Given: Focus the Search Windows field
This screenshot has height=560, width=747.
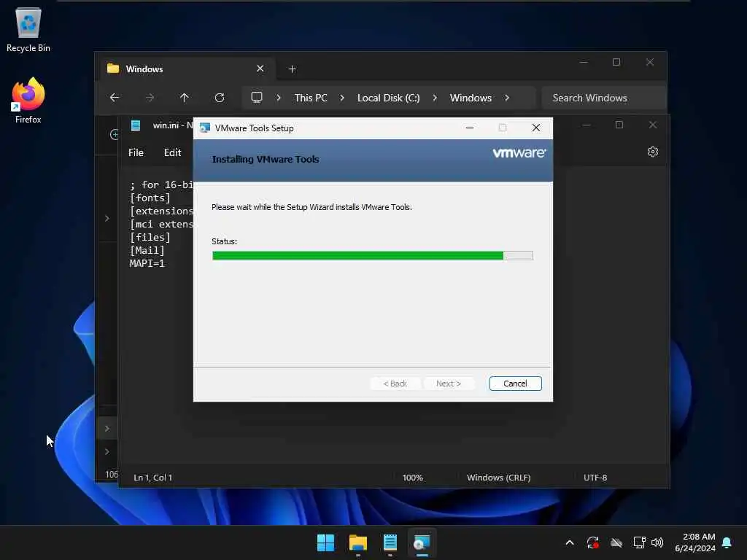Looking at the screenshot, I should 603,98.
